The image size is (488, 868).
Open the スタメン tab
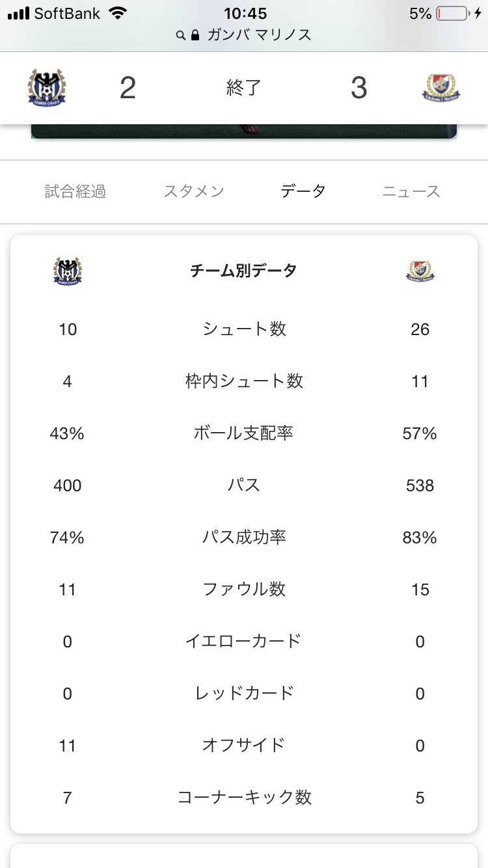(x=194, y=191)
